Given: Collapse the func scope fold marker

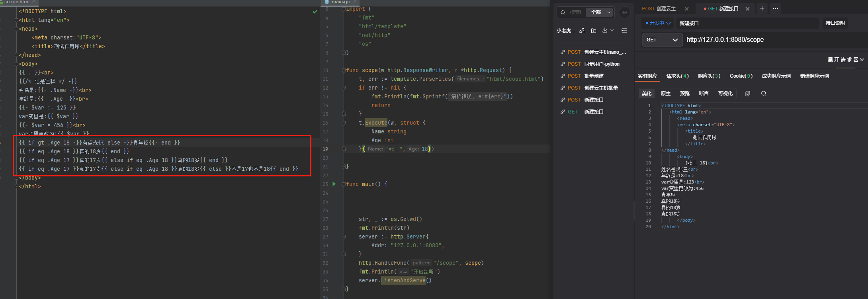Looking at the screenshot, I should pos(344,70).
